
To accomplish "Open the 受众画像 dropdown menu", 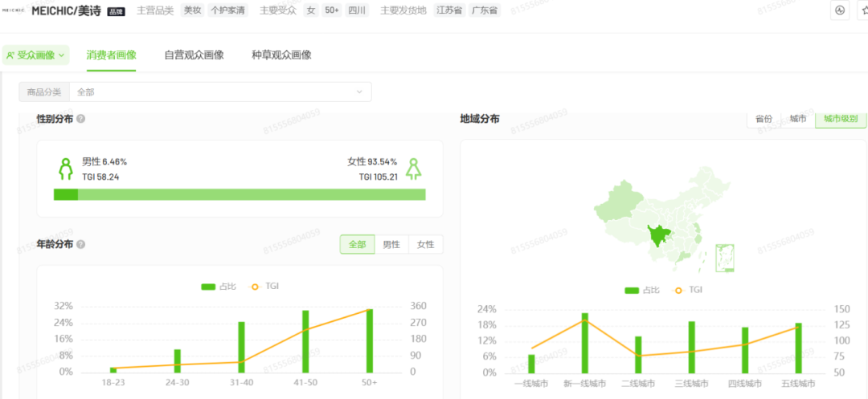I will pyautogui.click(x=35, y=55).
